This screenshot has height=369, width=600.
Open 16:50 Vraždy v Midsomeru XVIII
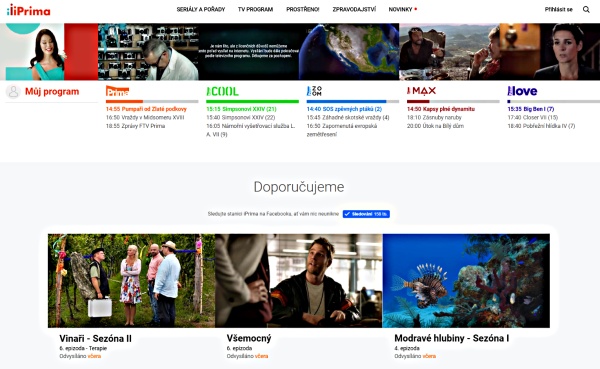pyautogui.click(x=145, y=118)
